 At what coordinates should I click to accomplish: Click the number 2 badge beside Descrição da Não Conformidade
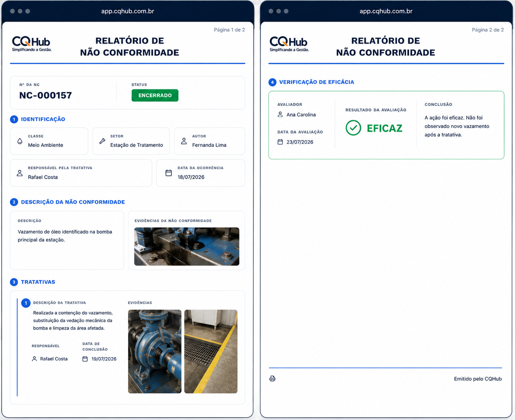click(14, 202)
